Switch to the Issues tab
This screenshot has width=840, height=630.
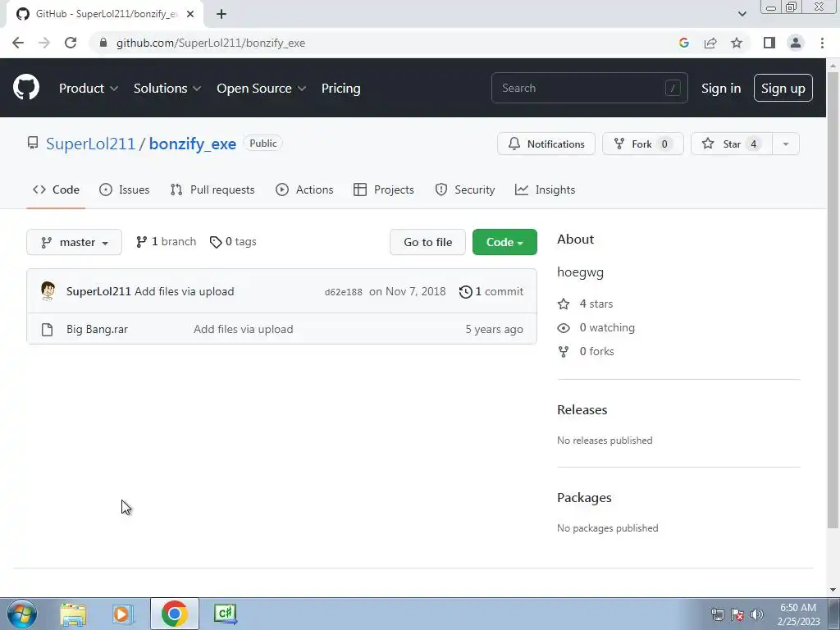[x=125, y=189]
